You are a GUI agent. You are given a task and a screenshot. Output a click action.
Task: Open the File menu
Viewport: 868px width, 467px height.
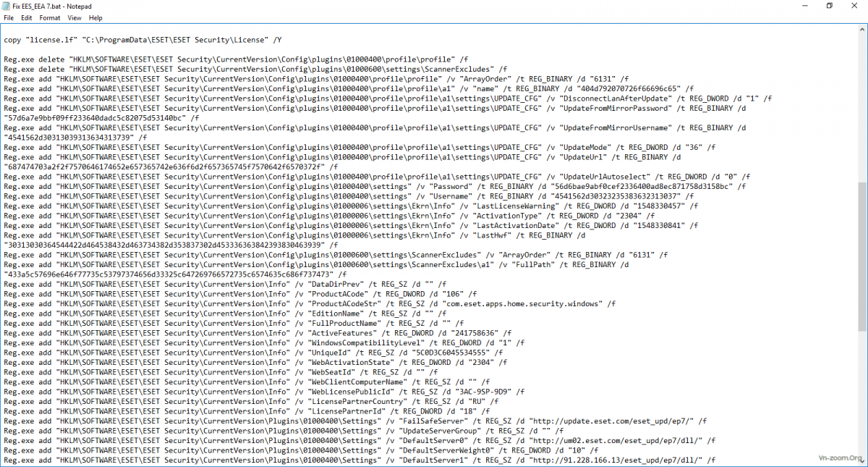point(9,17)
